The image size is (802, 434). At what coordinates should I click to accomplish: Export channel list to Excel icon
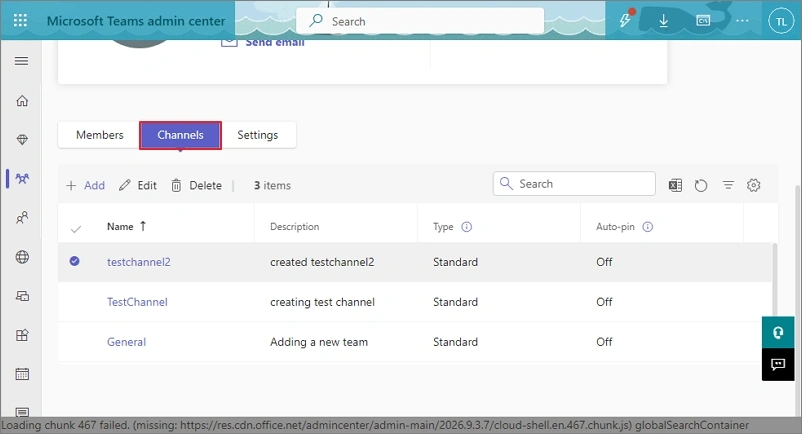click(x=675, y=185)
